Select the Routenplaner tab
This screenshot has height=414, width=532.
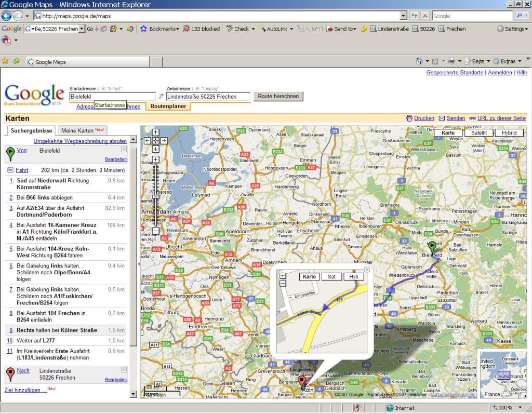click(168, 106)
